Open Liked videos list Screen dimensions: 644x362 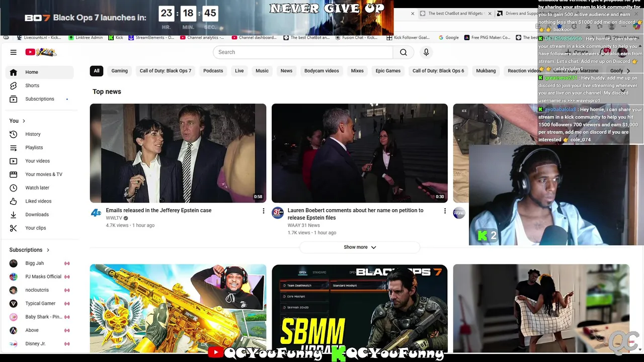(40, 201)
